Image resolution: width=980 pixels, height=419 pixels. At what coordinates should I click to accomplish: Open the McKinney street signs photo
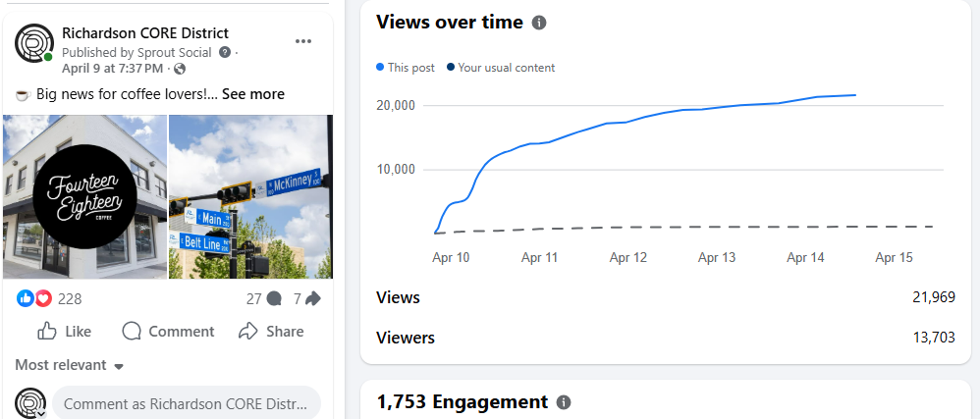point(251,196)
